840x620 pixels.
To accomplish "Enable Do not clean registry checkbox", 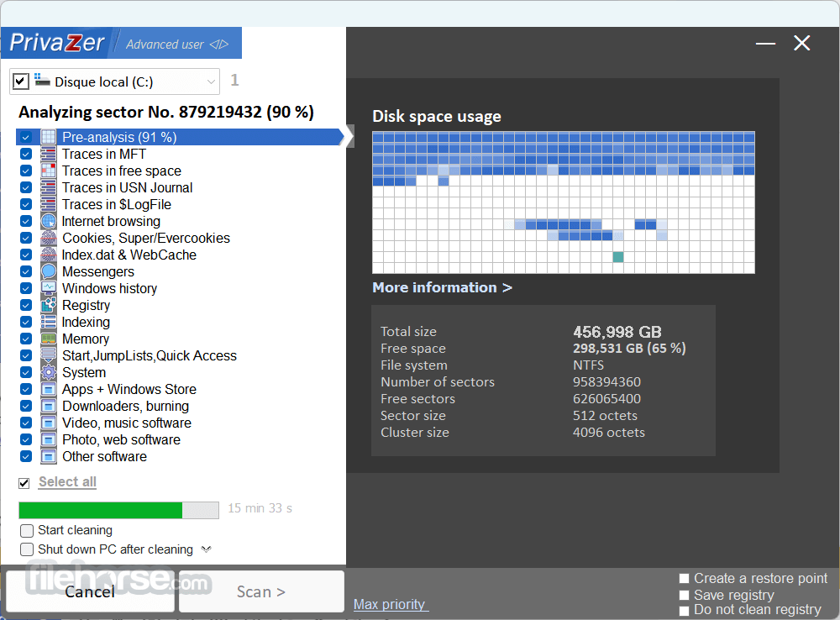I will pyautogui.click(x=684, y=611).
